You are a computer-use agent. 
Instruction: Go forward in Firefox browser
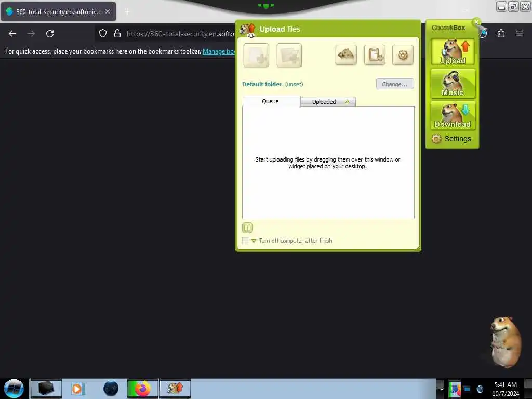tap(31, 34)
